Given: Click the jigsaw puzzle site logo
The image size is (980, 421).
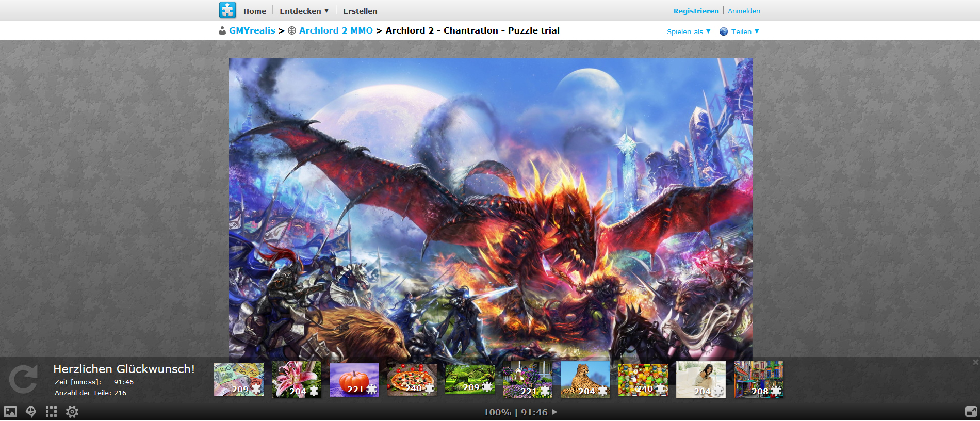Looking at the screenshot, I should (227, 10).
